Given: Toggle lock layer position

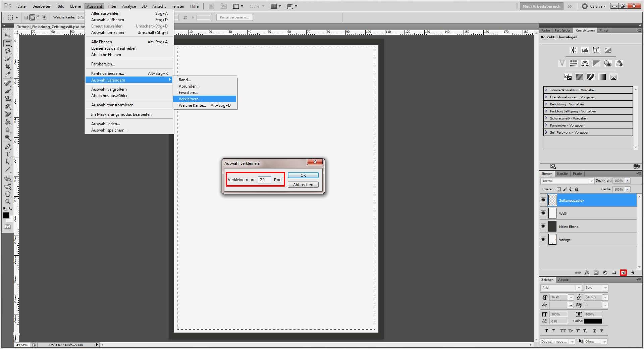Looking at the screenshot, I should 571,189.
